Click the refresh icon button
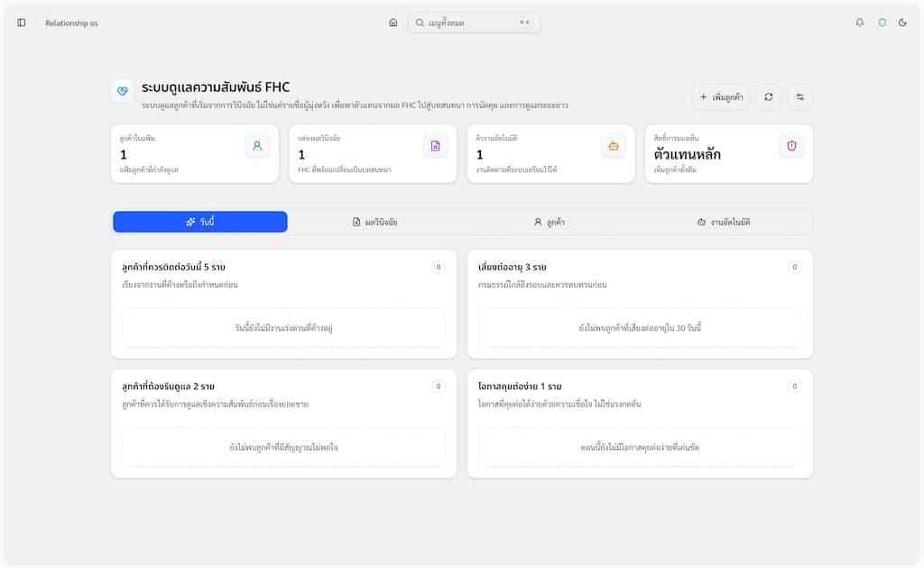Viewport: 924px width, 568px height. coord(769,96)
